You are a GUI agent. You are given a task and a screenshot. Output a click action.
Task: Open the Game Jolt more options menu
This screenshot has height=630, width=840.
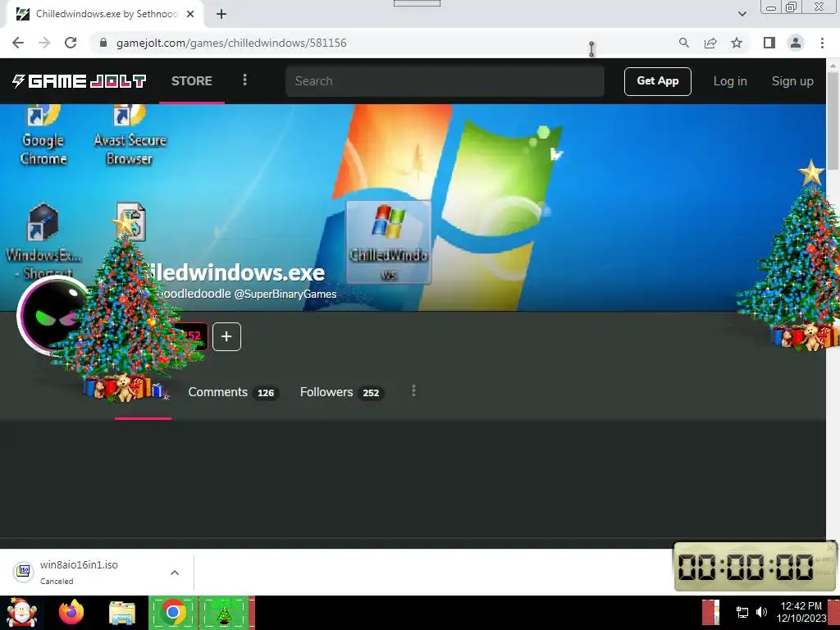(x=244, y=80)
